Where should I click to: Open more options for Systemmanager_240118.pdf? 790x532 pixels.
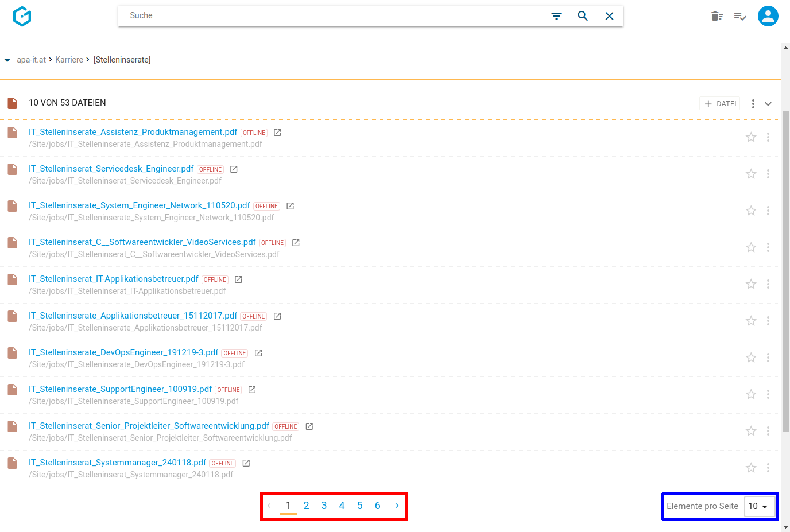click(768, 468)
